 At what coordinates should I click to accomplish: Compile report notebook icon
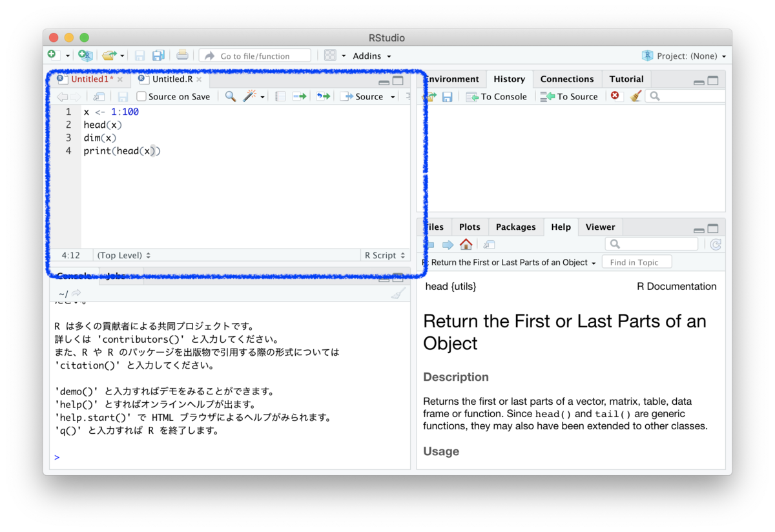click(280, 97)
